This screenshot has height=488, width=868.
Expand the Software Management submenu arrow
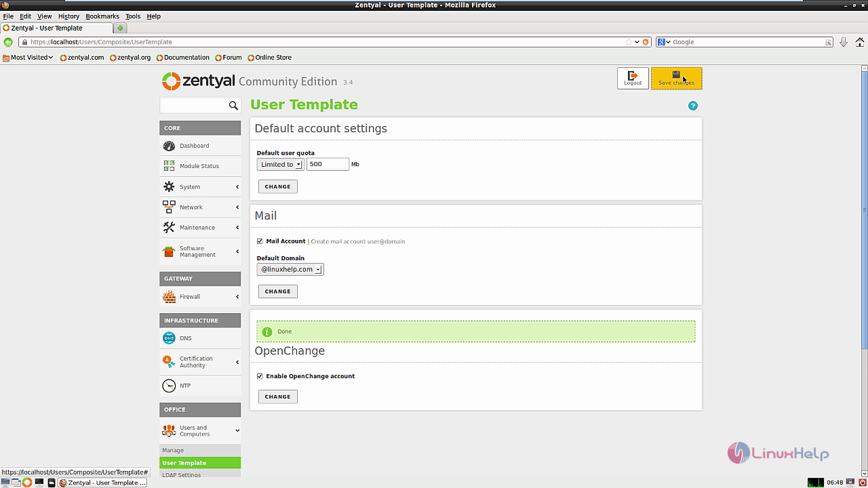(237, 251)
